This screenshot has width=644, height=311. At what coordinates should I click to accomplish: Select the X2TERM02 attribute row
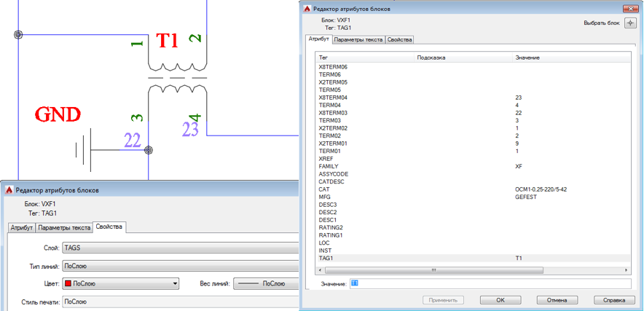(x=473, y=127)
